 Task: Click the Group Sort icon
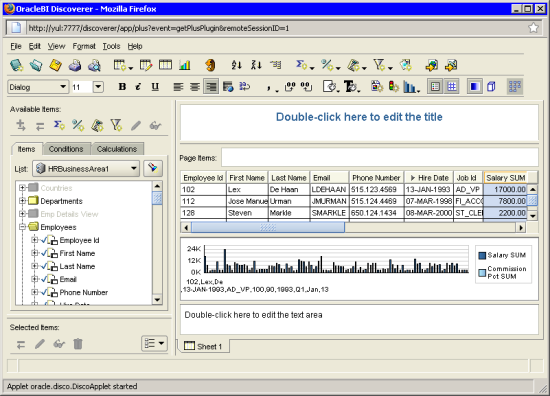click(276, 65)
